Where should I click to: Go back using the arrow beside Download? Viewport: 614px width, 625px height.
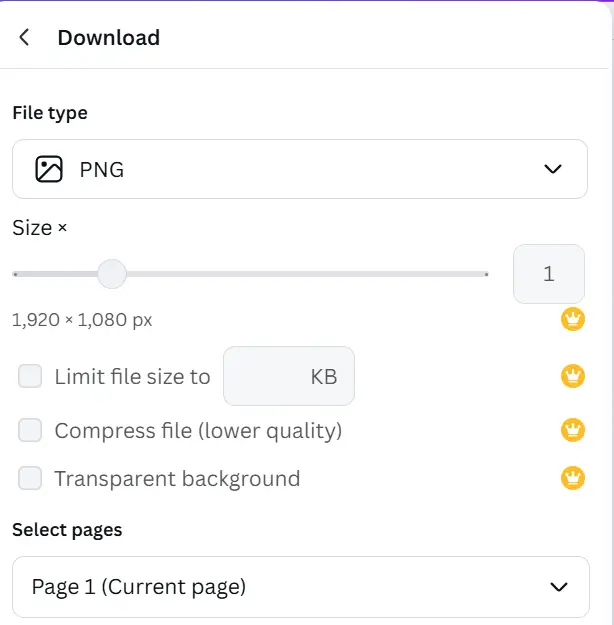[x=24, y=37]
